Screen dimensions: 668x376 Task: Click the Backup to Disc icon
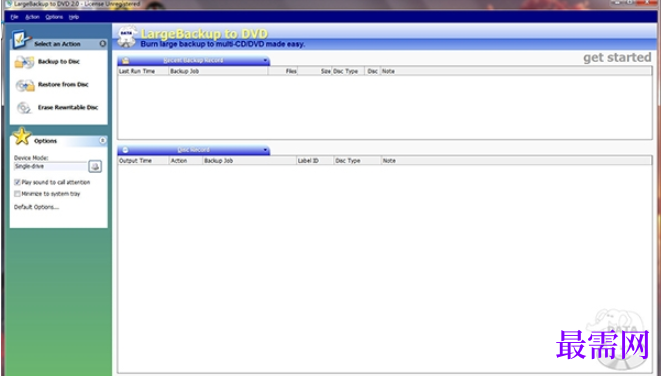[24, 62]
